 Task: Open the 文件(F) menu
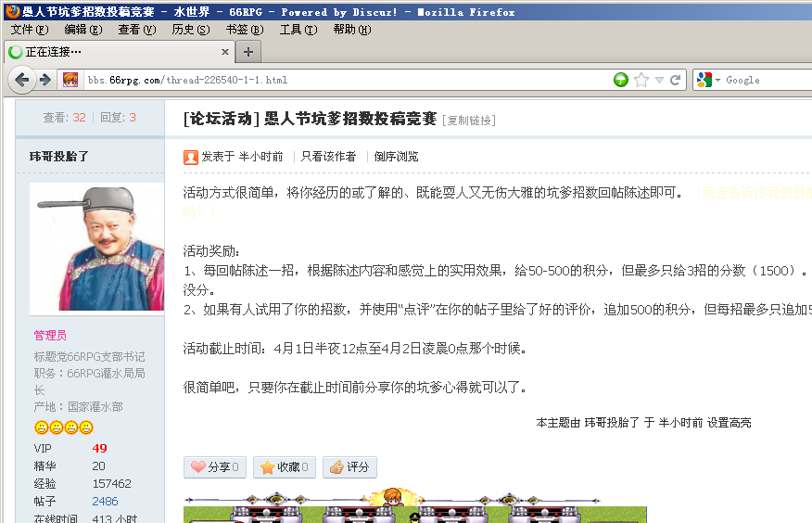30,30
